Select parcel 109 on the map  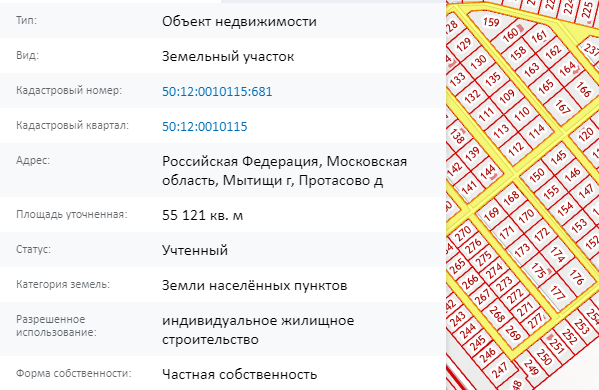click(x=507, y=95)
